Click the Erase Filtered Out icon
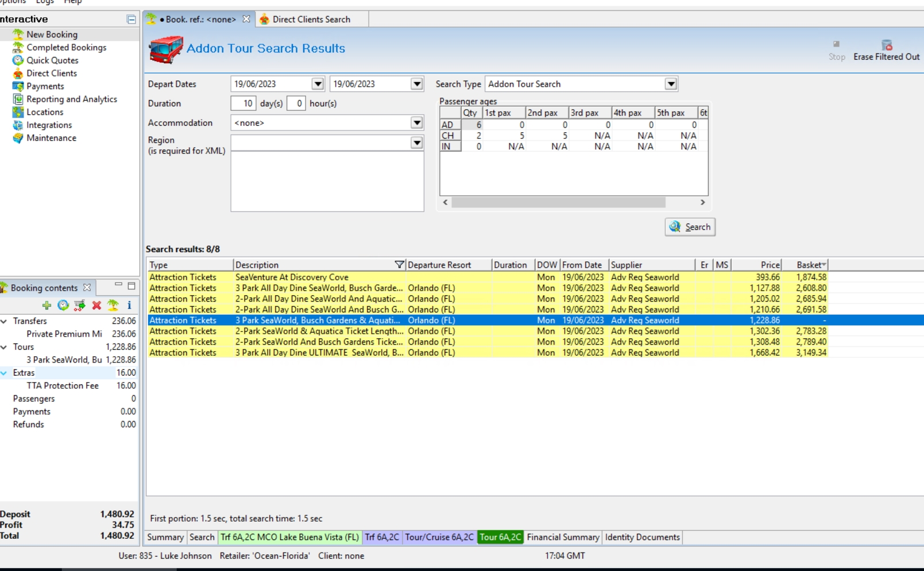Viewport: 924px width, 571px height. pos(886,45)
